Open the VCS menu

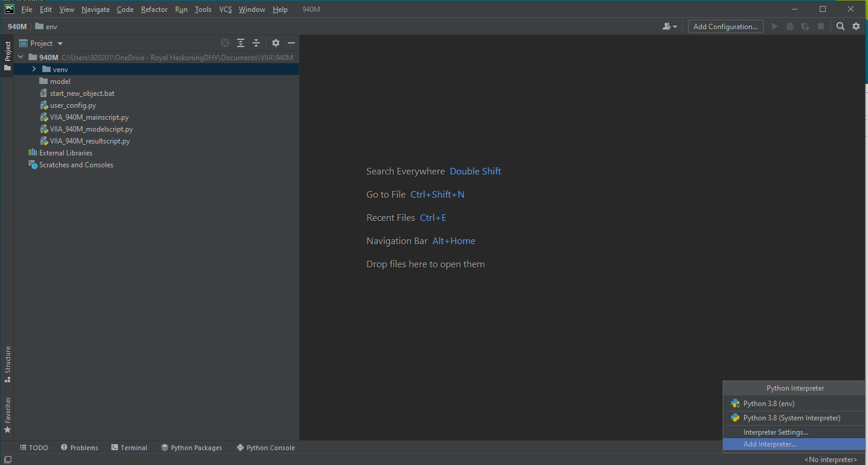(225, 10)
